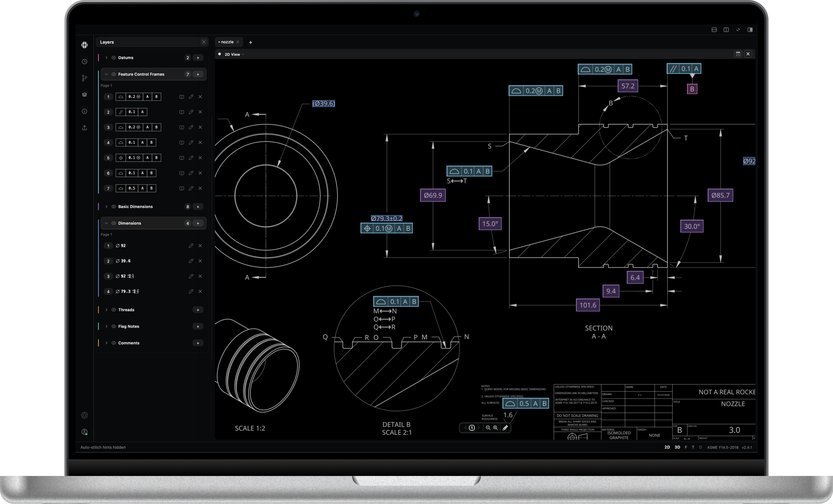Edit the Ø 92 dimension row 1
Image resolution: width=833 pixels, height=504 pixels.
191,245
